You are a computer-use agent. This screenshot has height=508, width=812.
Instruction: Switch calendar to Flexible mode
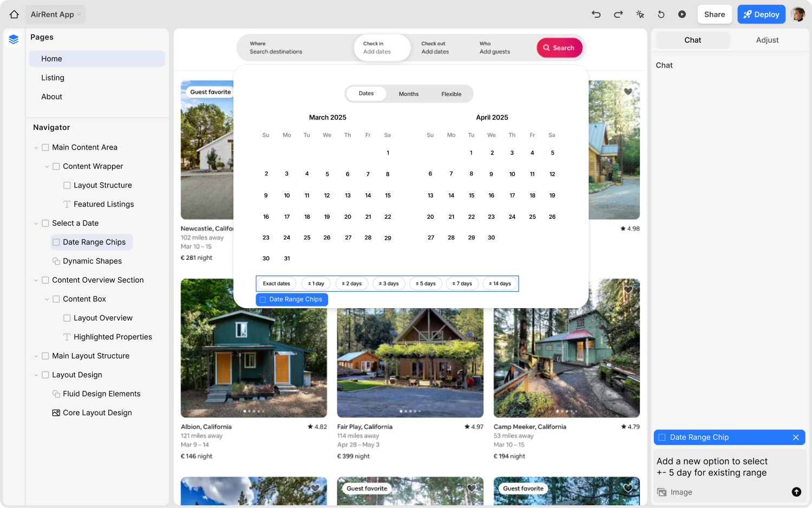[x=451, y=94]
